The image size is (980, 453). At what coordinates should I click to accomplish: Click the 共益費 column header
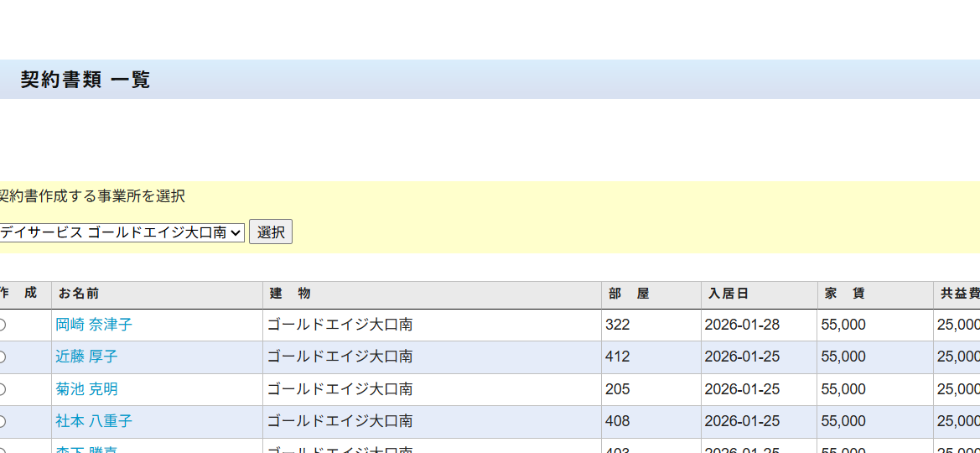coord(959,294)
